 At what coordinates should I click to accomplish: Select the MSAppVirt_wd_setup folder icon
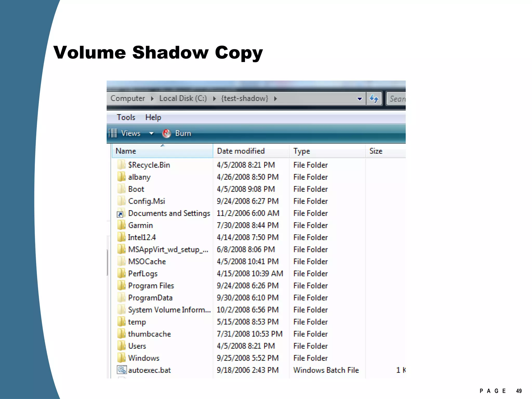pos(121,249)
